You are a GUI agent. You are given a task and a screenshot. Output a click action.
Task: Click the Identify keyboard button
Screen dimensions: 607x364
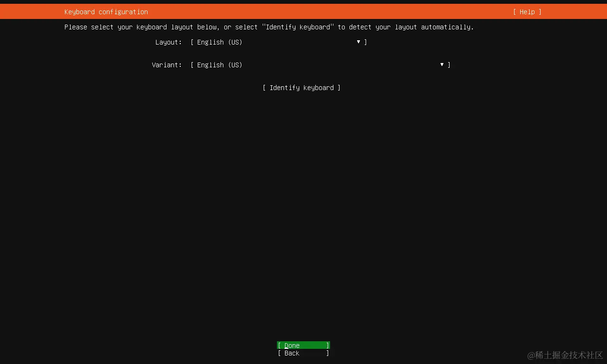(302, 88)
